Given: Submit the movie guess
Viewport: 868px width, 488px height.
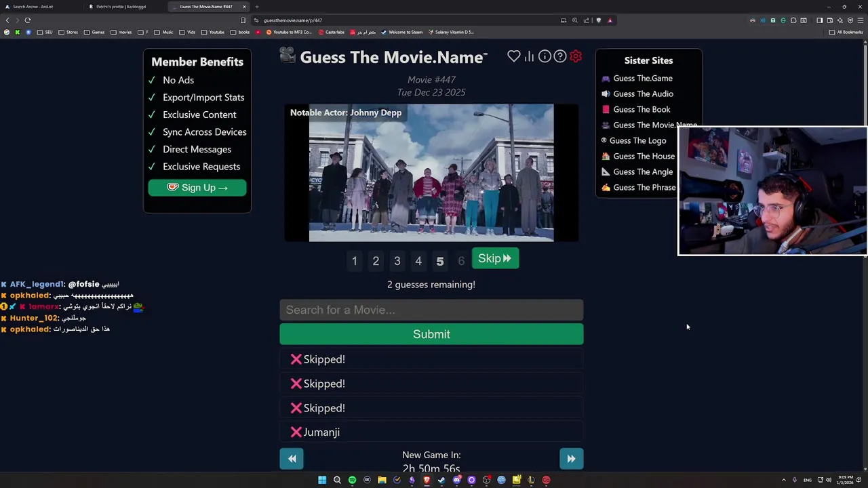Looking at the screenshot, I should (x=431, y=334).
